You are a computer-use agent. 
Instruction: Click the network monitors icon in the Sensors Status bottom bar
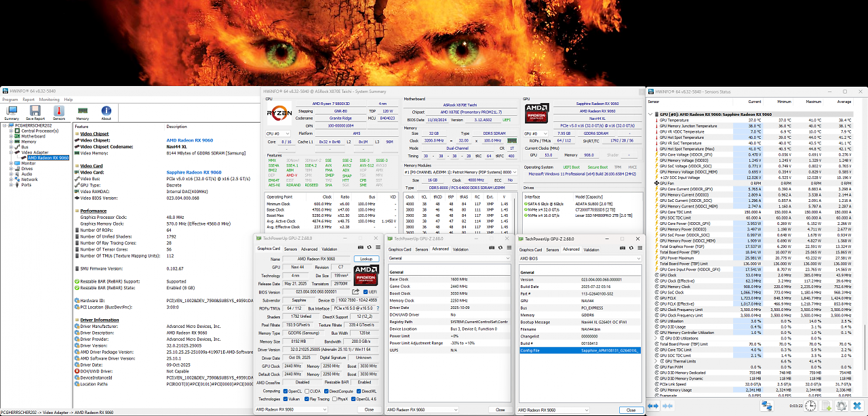[768, 405]
